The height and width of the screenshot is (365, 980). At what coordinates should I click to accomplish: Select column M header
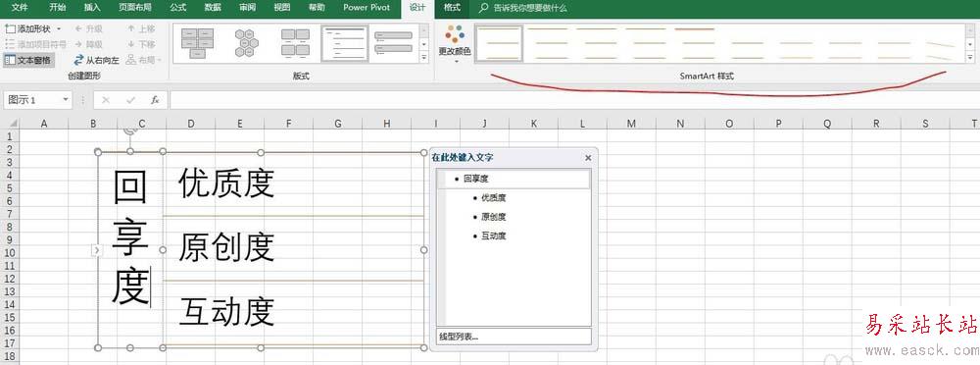(631, 124)
